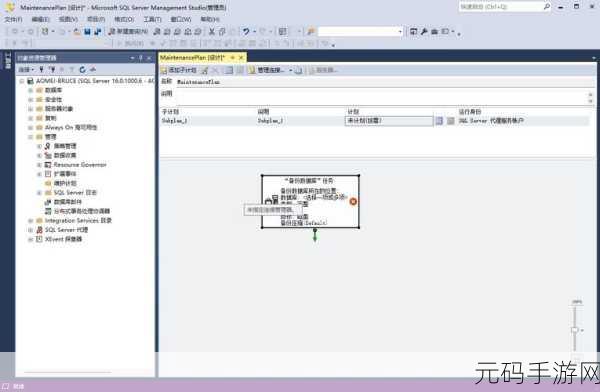Click the blue Save icon in the toolbar

[87, 32]
